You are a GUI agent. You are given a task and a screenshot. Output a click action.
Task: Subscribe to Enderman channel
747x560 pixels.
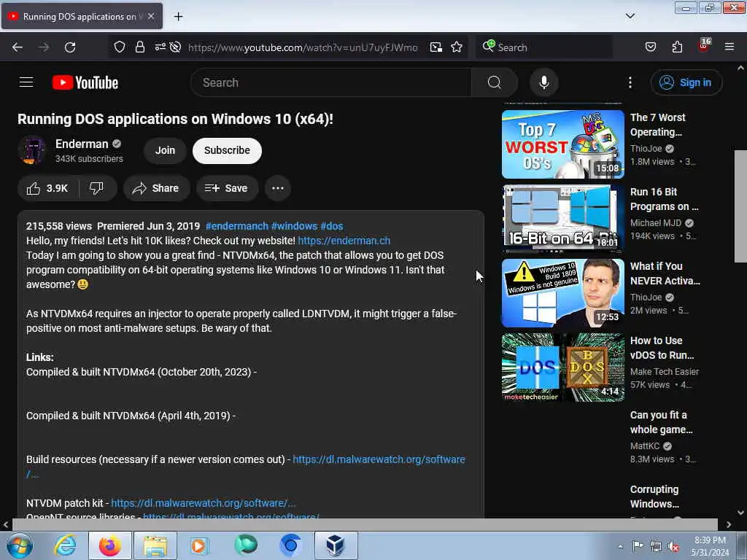(x=227, y=150)
